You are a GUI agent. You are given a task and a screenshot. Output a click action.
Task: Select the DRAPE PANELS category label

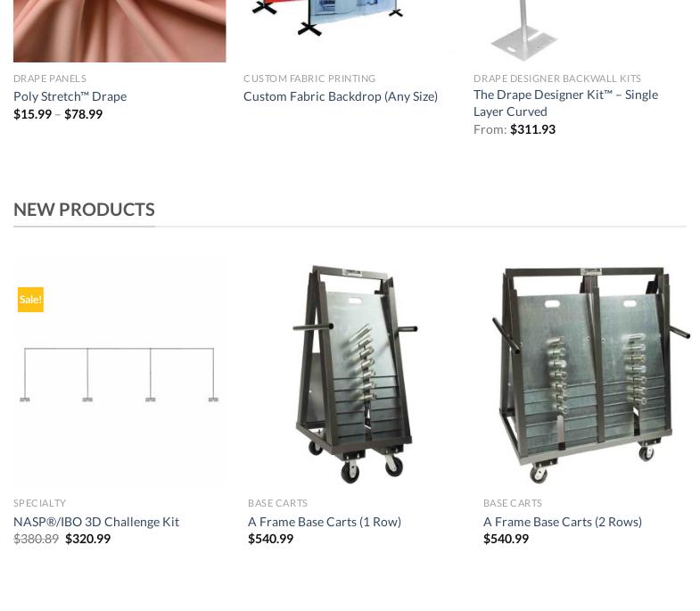coord(50,78)
